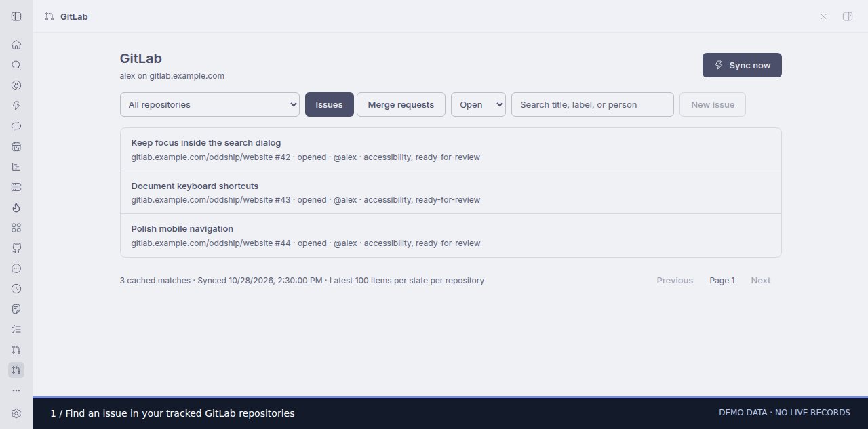Screen dimensions: 868x429
Task: Go to the Next page
Action: coord(761,280)
